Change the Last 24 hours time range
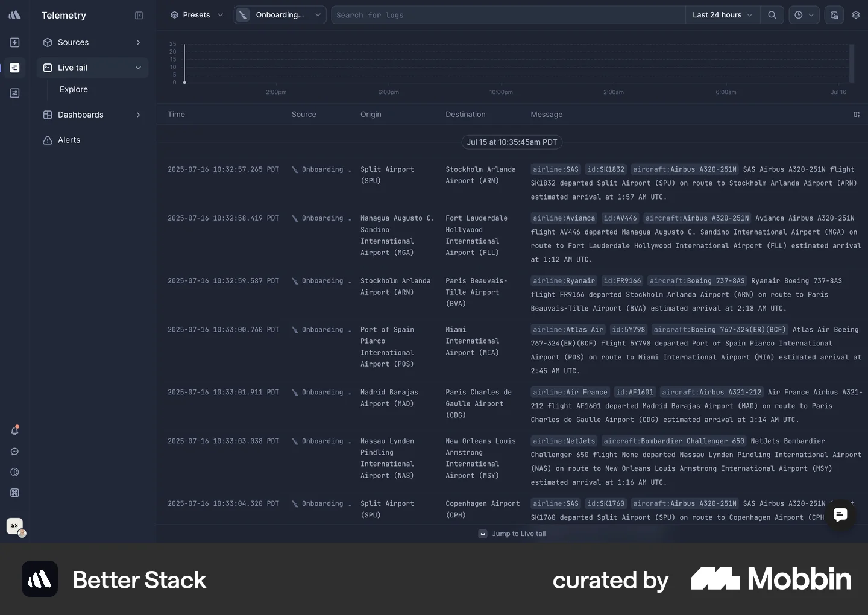 click(722, 15)
